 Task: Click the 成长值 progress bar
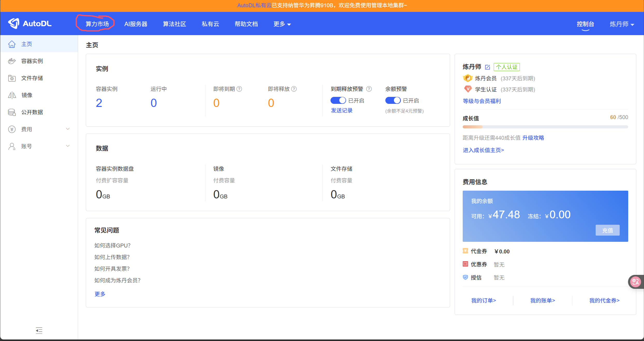(545, 127)
